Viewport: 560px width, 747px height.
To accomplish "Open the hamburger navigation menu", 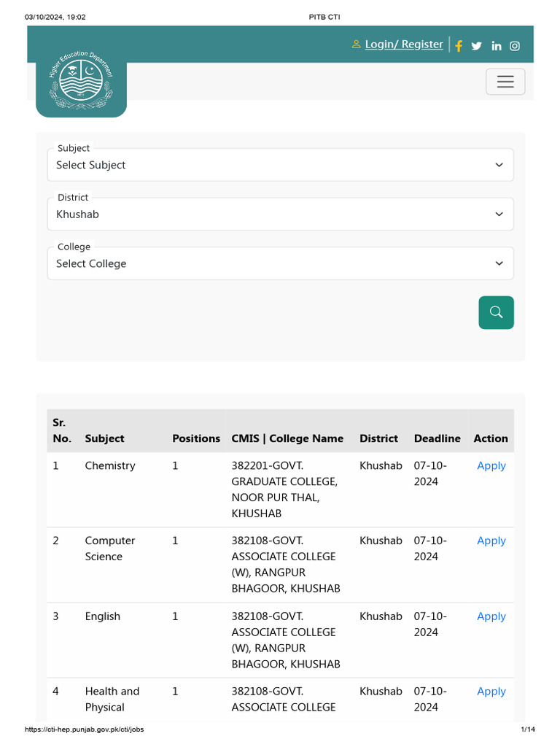I will pos(505,81).
